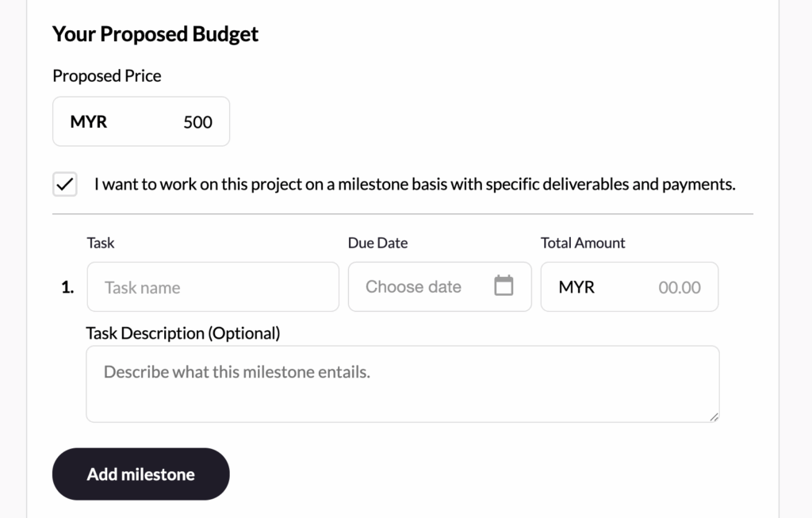Click the resize handle of the description box
812x518 pixels.
pos(714,416)
